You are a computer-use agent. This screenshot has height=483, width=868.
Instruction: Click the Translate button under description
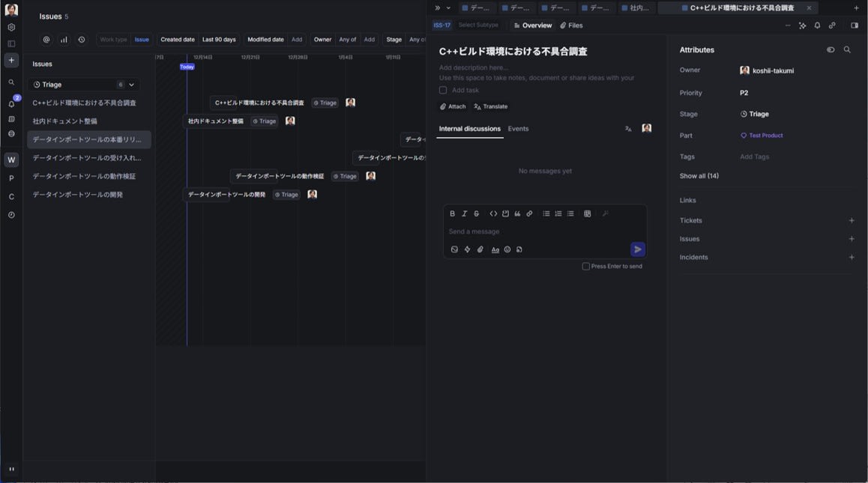click(x=490, y=106)
